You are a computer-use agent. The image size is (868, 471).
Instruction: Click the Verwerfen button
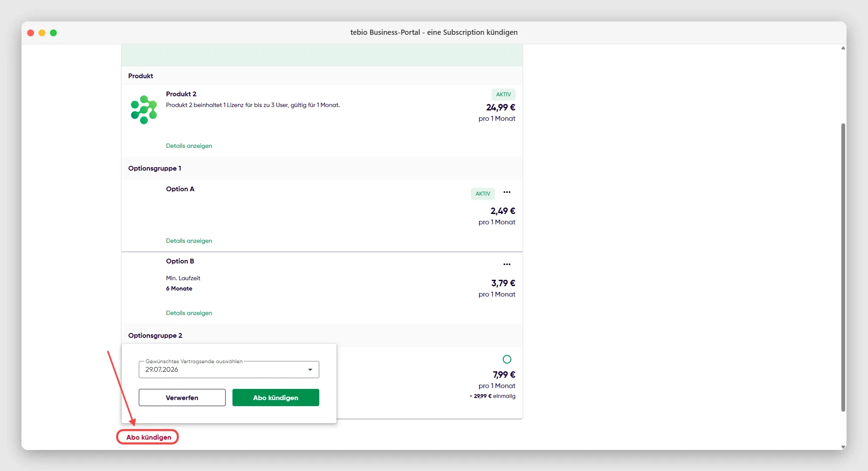[182, 398]
